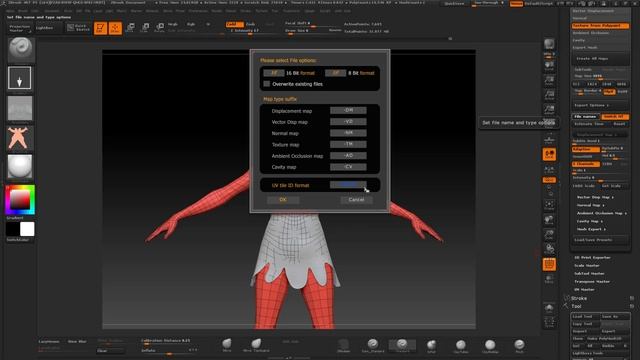Select the 8 Bit .tif format button

point(336,73)
